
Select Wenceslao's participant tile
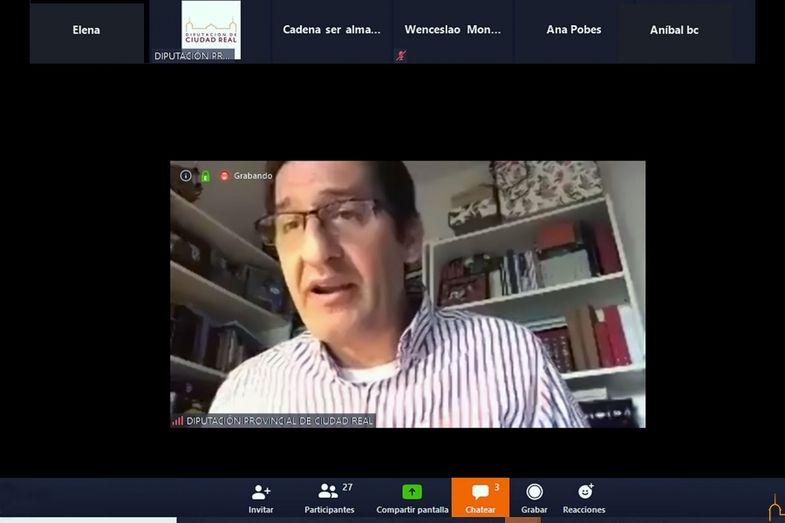pos(453,31)
